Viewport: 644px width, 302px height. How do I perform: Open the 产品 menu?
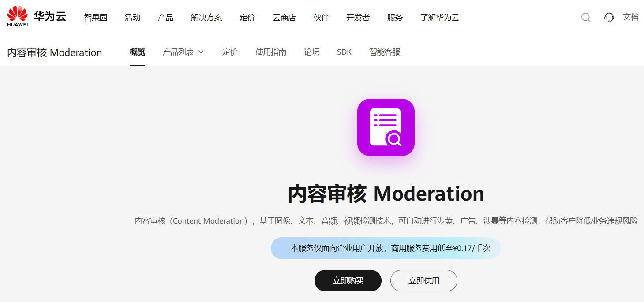click(x=166, y=18)
